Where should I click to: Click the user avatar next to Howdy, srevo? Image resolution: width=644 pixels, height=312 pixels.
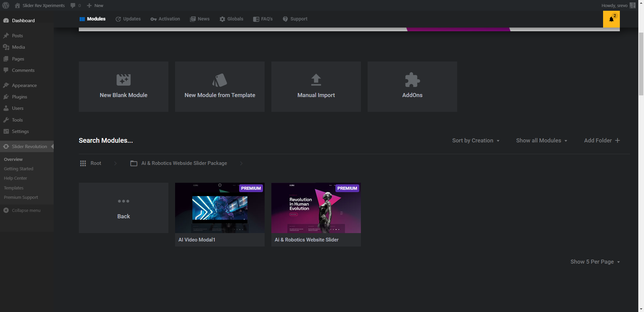pos(633,5)
